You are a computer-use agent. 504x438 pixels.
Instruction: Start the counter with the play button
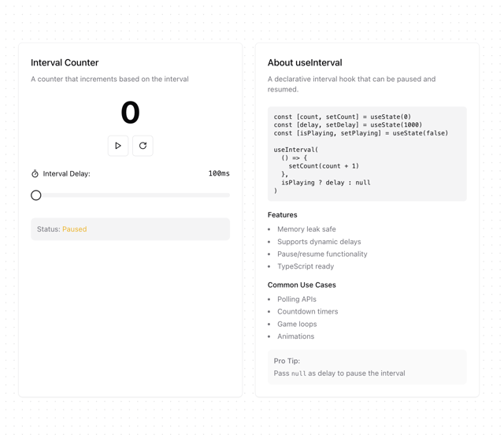pos(118,146)
